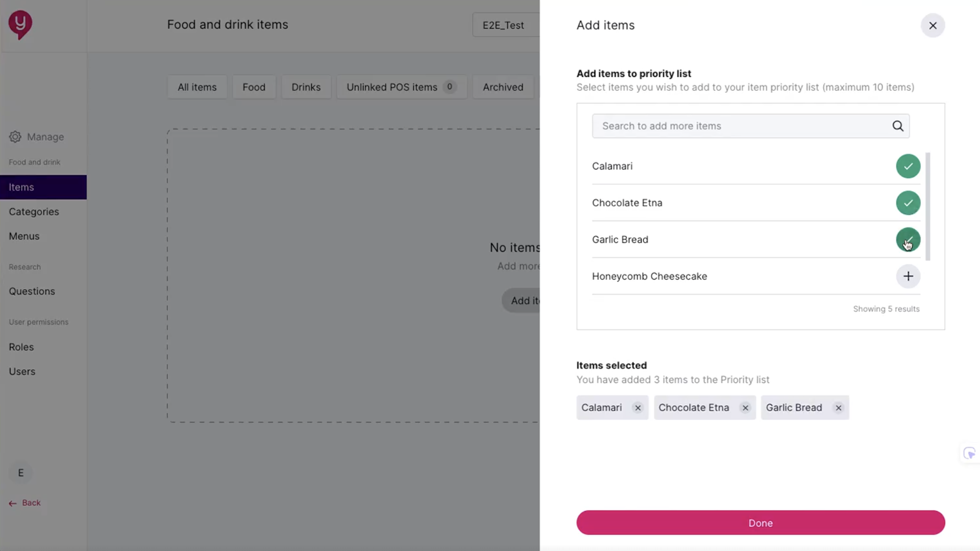Viewport: 980px width, 551px height.
Task: Click the search magnifier icon
Action: tap(897, 126)
